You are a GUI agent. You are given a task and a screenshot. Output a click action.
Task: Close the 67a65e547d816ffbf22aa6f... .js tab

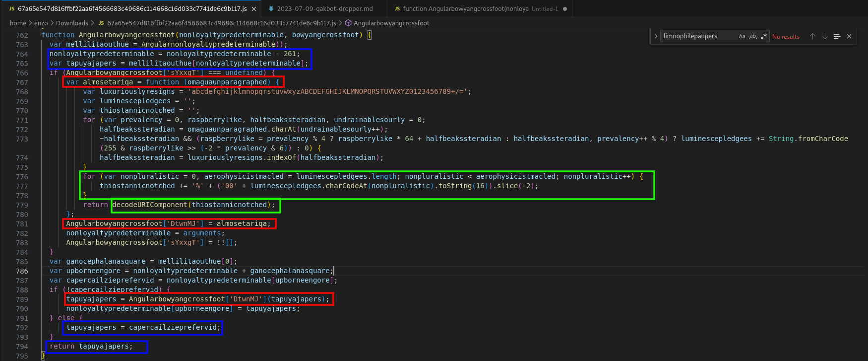click(254, 9)
